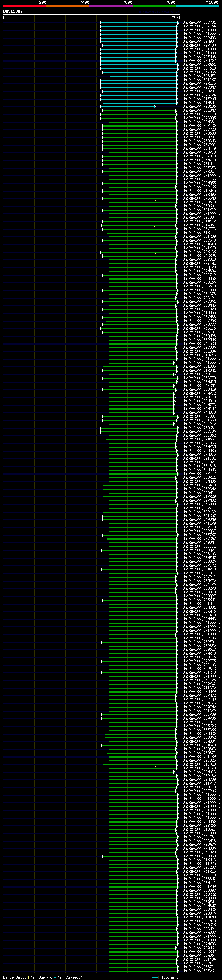Screen dimensions: 222x980
Task: Open hit UniRef100_A5TXT8
Action: click(x=199, y=673)
